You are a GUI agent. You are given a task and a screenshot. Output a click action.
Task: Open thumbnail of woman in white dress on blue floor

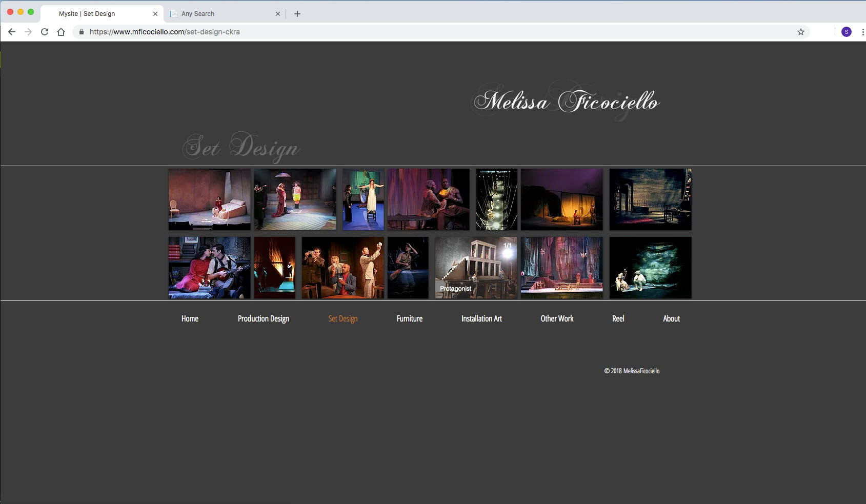coord(364,199)
